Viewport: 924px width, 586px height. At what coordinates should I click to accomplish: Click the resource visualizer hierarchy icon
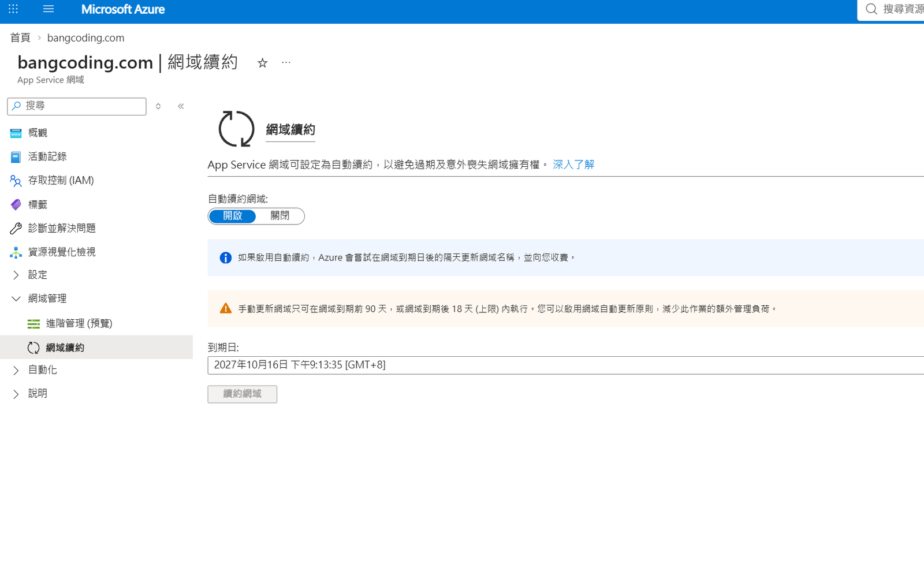coord(16,252)
